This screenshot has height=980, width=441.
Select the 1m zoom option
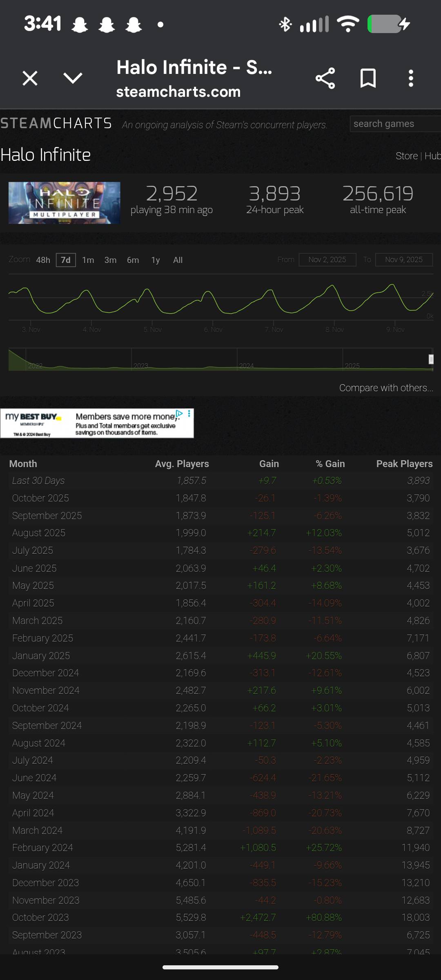(x=88, y=260)
